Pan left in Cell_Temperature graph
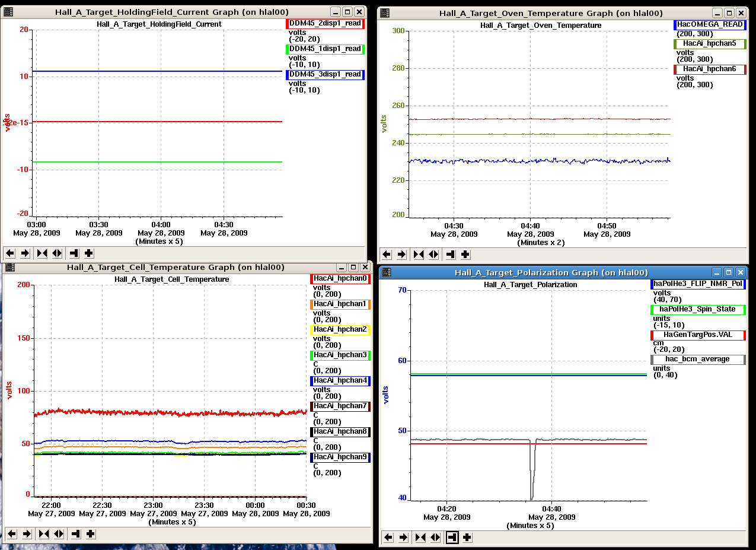This screenshot has height=550, width=756. pos(11,534)
